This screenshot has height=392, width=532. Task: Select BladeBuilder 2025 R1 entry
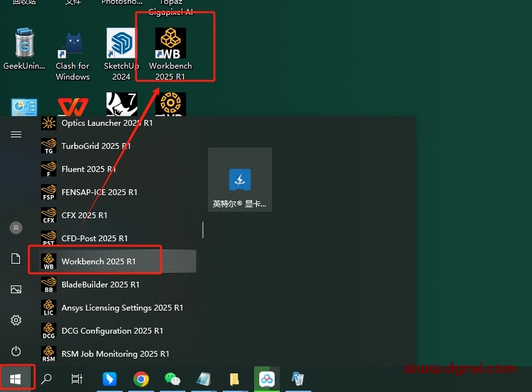118,284
